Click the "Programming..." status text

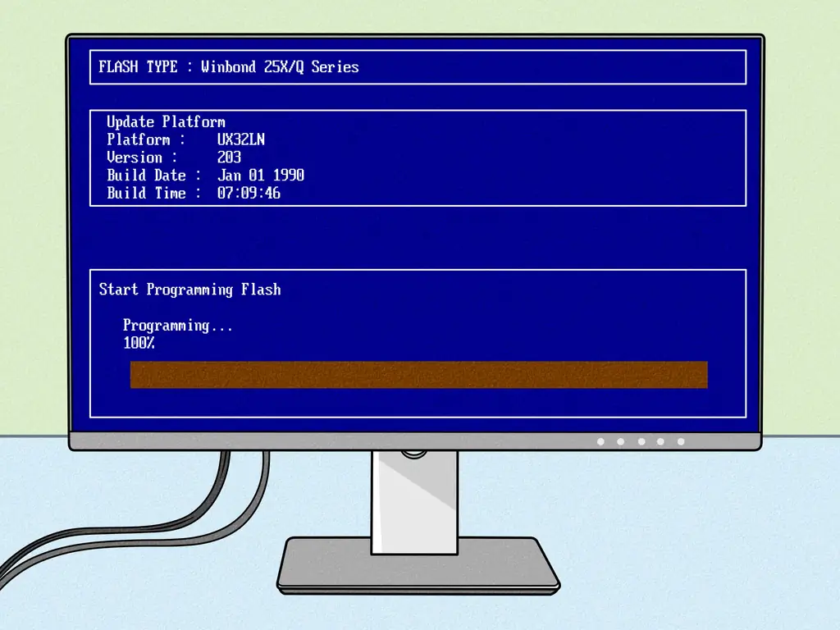pos(178,326)
